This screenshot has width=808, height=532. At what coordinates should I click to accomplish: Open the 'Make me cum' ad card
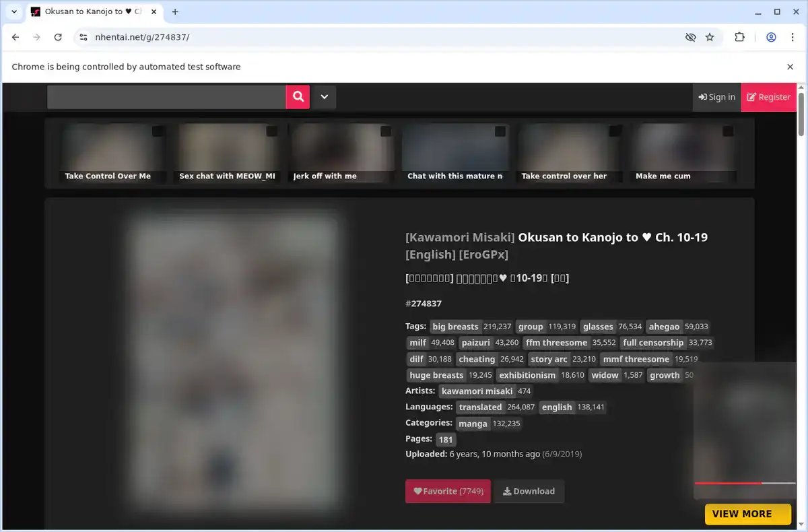[683, 154]
